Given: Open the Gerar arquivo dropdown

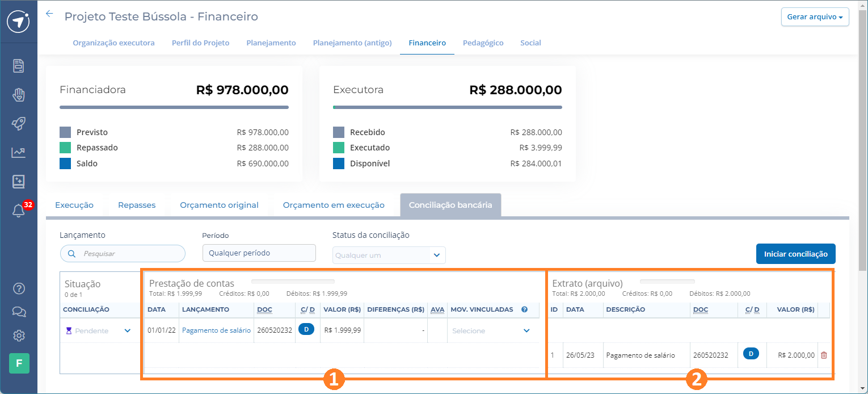Looking at the screenshot, I should pyautogui.click(x=815, y=17).
